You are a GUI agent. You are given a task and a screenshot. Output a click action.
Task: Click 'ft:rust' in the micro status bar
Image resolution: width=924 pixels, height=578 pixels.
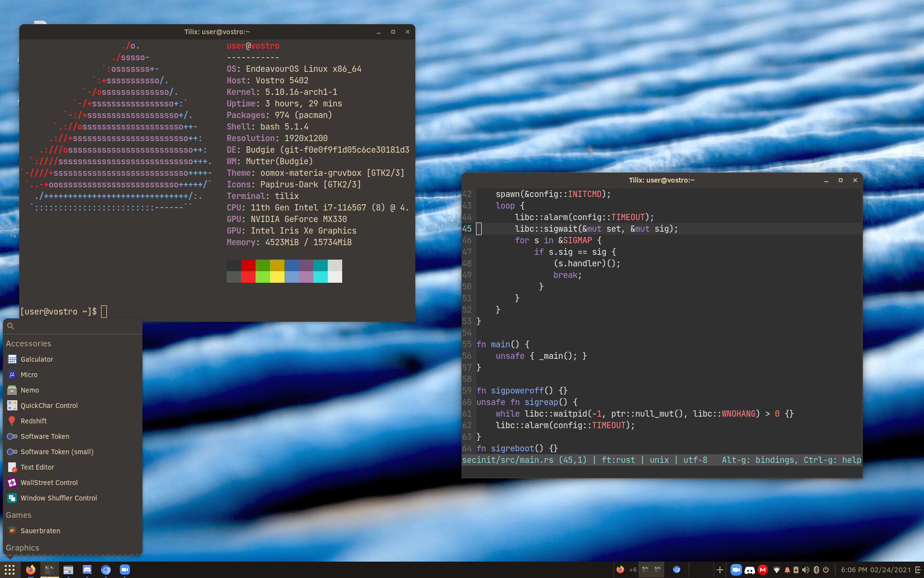tap(618, 460)
